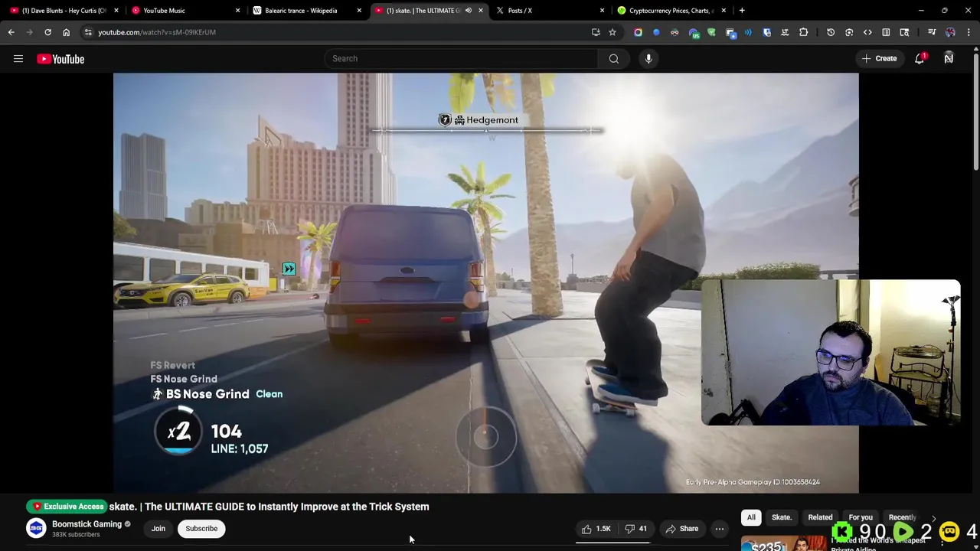980x551 pixels.
Task: Open more actions three-dot menu under video
Action: point(719,529)
